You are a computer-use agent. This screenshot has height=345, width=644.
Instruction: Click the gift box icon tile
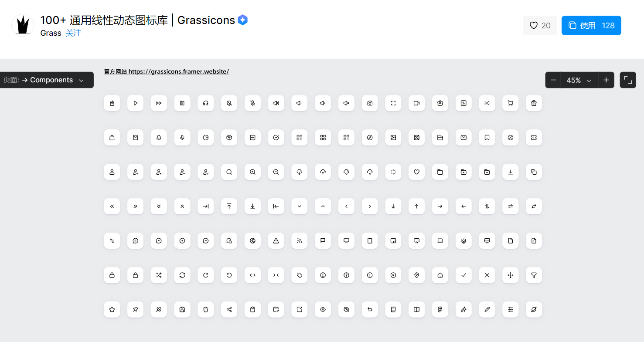click(x=534, y=103)
